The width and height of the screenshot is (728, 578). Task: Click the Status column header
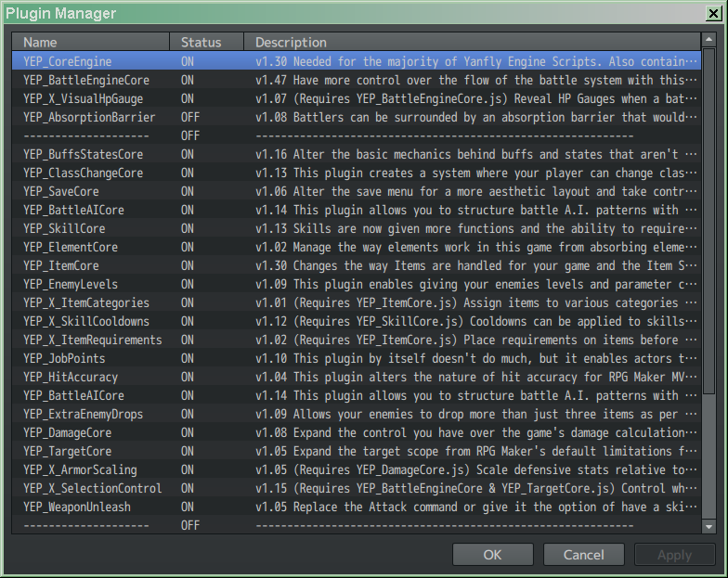tap(206, 42)
